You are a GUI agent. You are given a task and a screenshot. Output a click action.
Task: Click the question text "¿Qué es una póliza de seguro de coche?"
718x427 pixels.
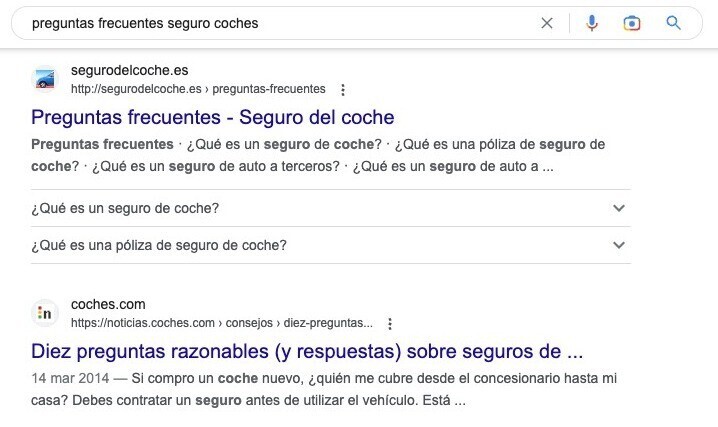(x=159, y=245)
